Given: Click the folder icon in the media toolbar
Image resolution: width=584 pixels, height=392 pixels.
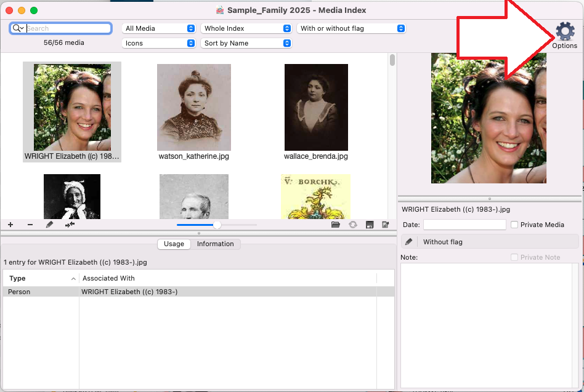Looking at the screenshot, I should (x=336, y=225).
